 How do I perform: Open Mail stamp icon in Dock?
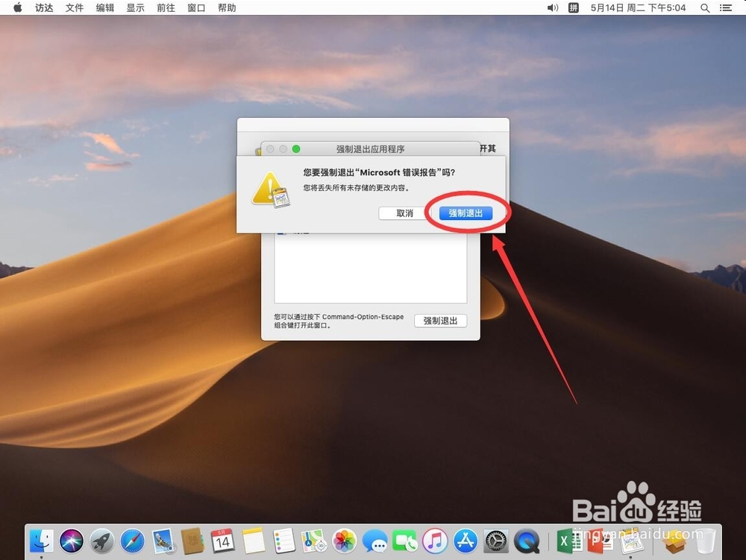click(163, 541)
